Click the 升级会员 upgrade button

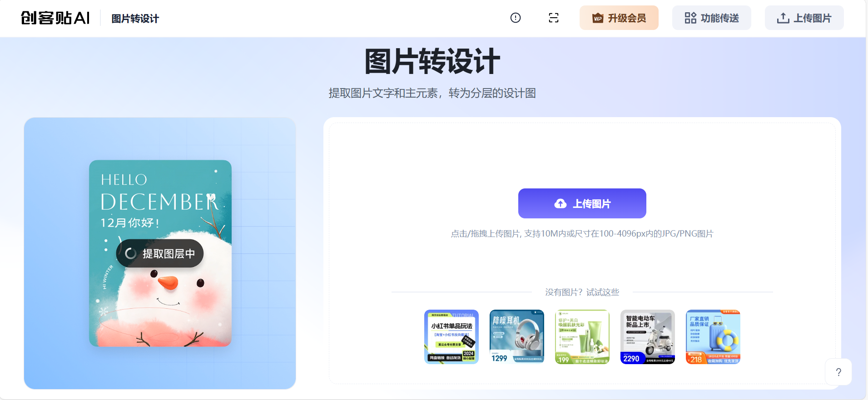point(619,18)
